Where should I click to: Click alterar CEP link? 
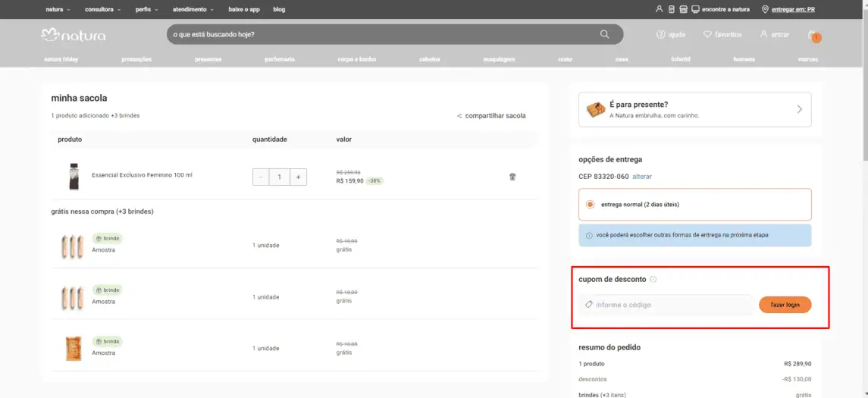click(642, 177)
